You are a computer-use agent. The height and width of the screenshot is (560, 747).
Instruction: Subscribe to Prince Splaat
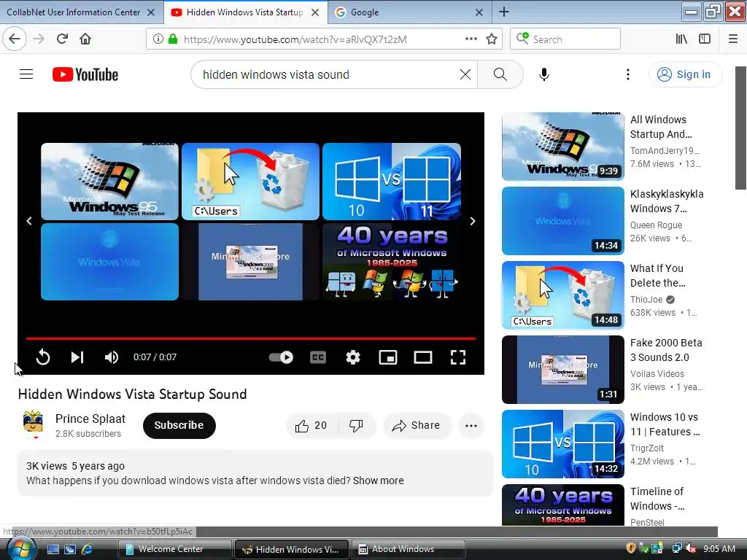click(179, 425)
